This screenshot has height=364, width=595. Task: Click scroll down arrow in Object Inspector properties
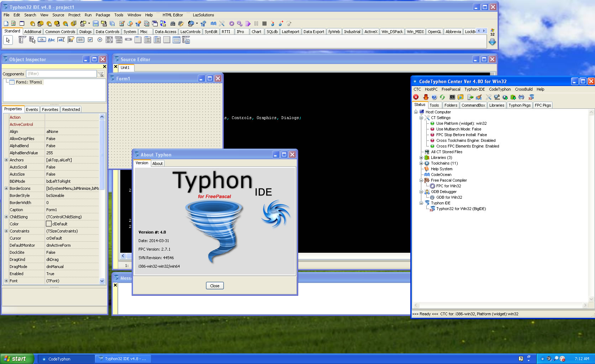pyautogui.click(x=102, y=281)
